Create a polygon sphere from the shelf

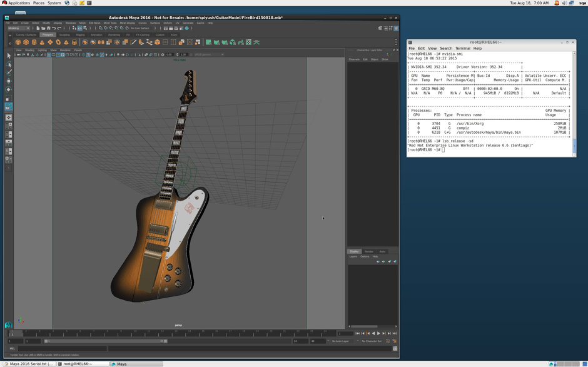pyautogui.click(x=18, y=43)
